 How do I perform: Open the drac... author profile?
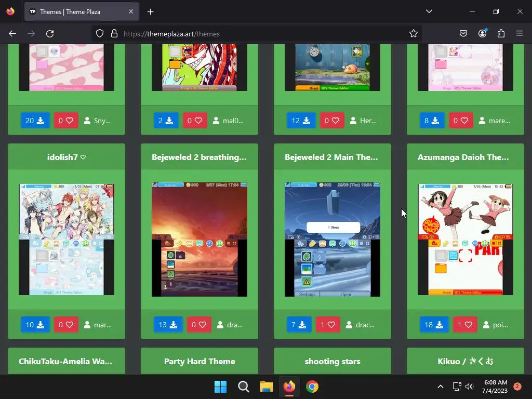click(360, 325)
